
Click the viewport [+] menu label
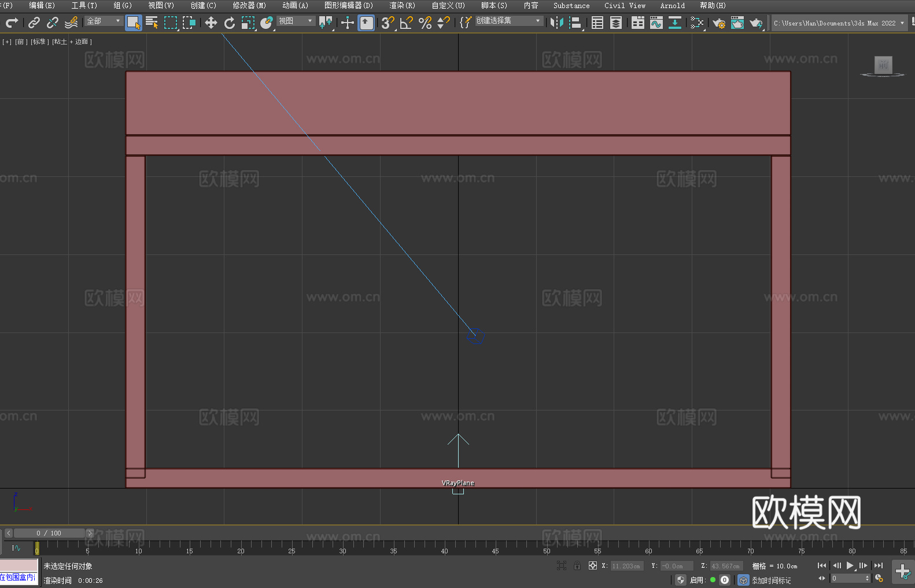point(7,42)
